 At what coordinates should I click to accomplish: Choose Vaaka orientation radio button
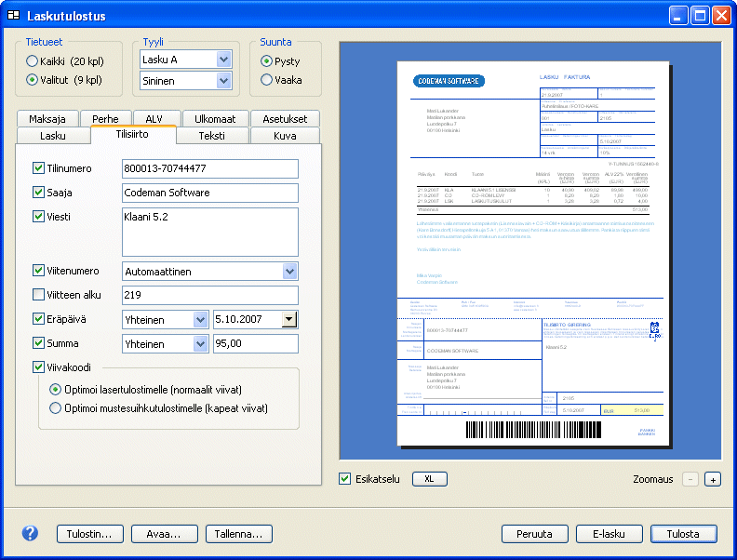pyautogui.click(x=267, y=80)
